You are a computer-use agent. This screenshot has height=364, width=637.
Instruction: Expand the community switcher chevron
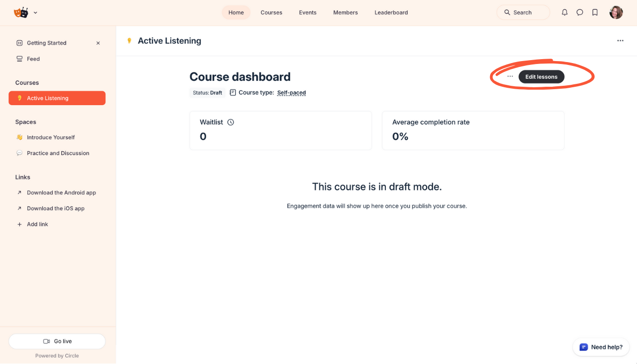[35, 13]
